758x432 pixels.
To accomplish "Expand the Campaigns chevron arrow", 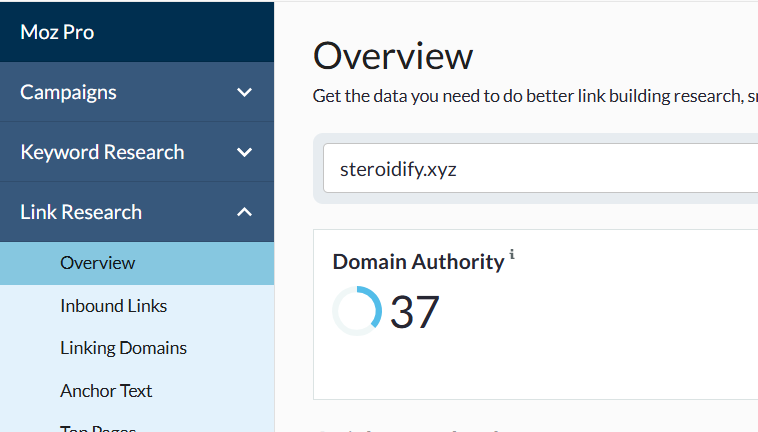I will tap(245, 92).
